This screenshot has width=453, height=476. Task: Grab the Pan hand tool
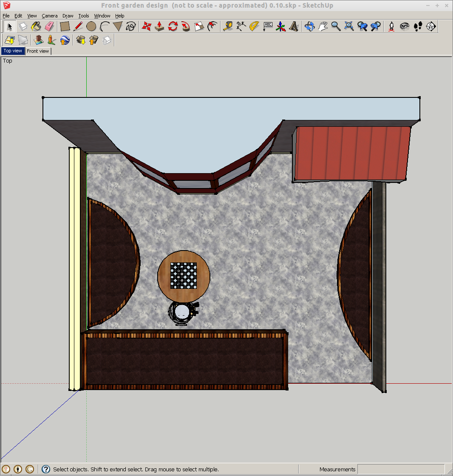point(322,26)
